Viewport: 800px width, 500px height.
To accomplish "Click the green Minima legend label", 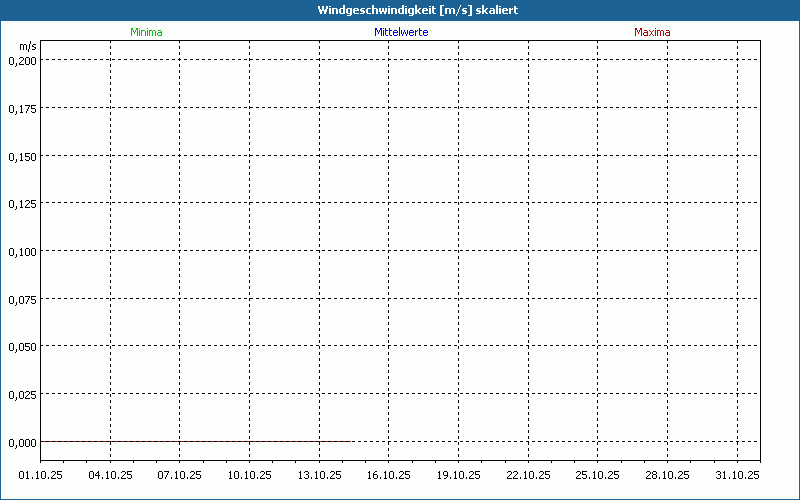I will (146, 32).
